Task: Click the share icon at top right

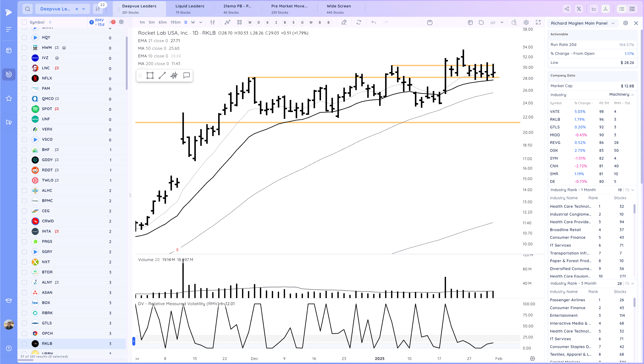Action: pos(567,9)
